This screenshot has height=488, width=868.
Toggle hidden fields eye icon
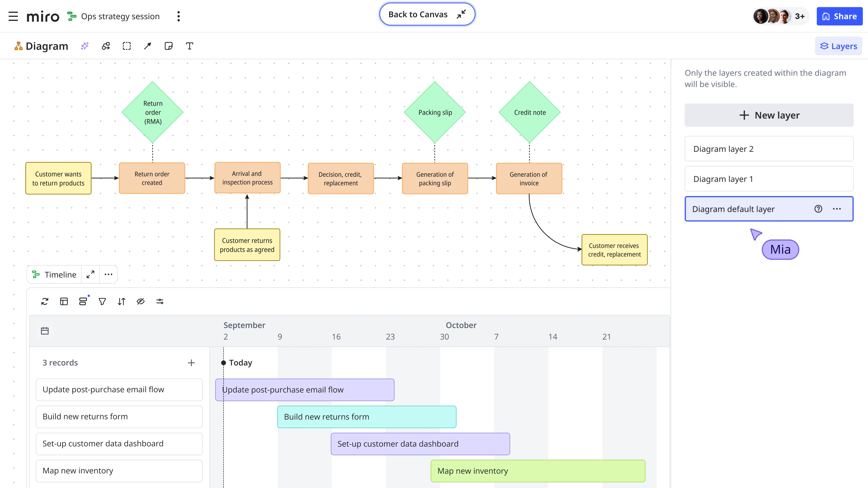tap(141, 301)
